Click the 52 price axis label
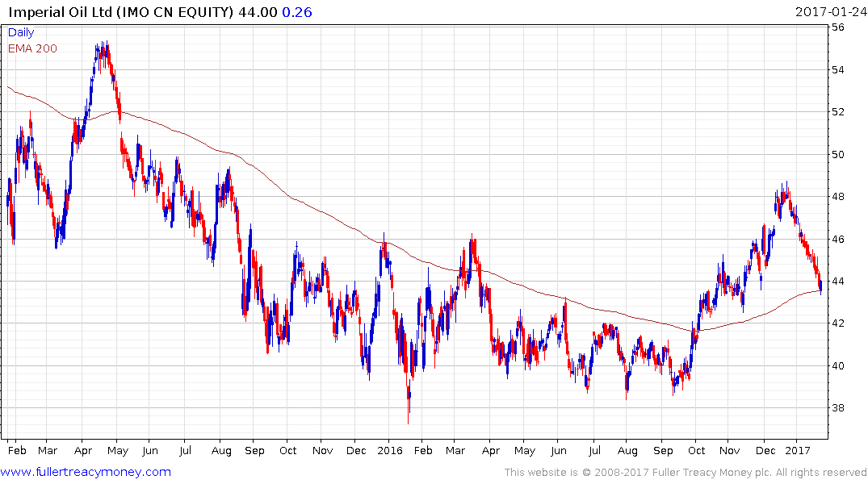The width and height of the screenshot is (868, 484). 838,112
